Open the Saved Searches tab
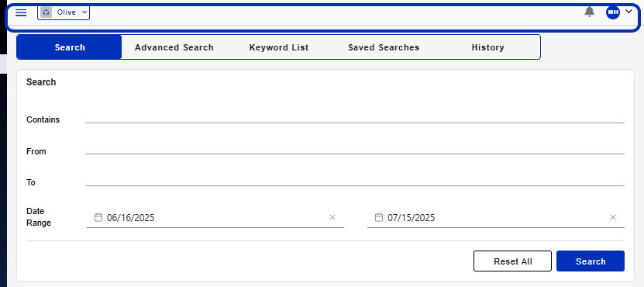 [x=384, y=47]
